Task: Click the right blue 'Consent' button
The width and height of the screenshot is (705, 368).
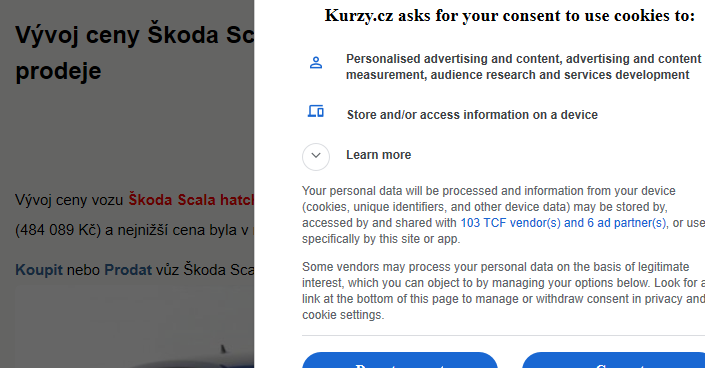Action: [x=613, y=360]
